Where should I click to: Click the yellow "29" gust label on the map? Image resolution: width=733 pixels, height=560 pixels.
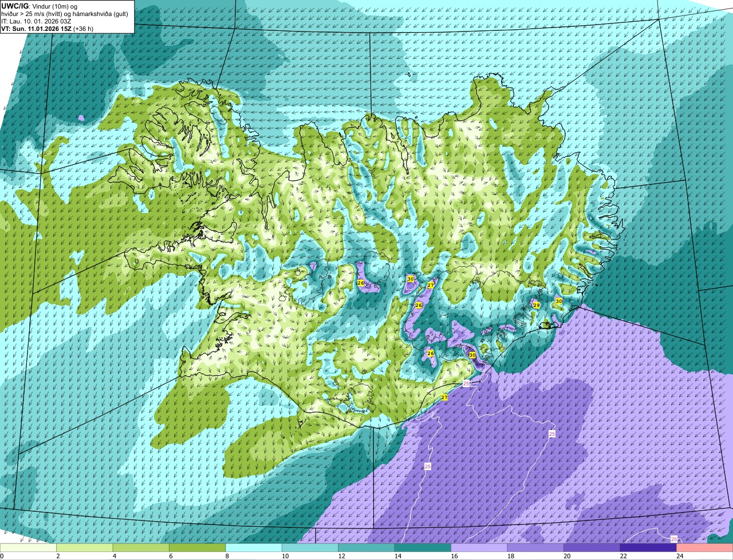tap(537, 305)
